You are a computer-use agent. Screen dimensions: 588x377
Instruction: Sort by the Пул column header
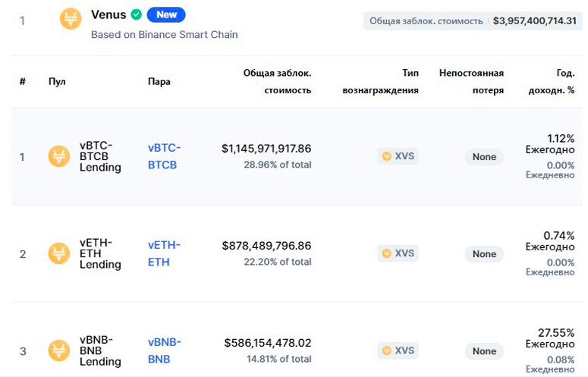coord(57,81)
